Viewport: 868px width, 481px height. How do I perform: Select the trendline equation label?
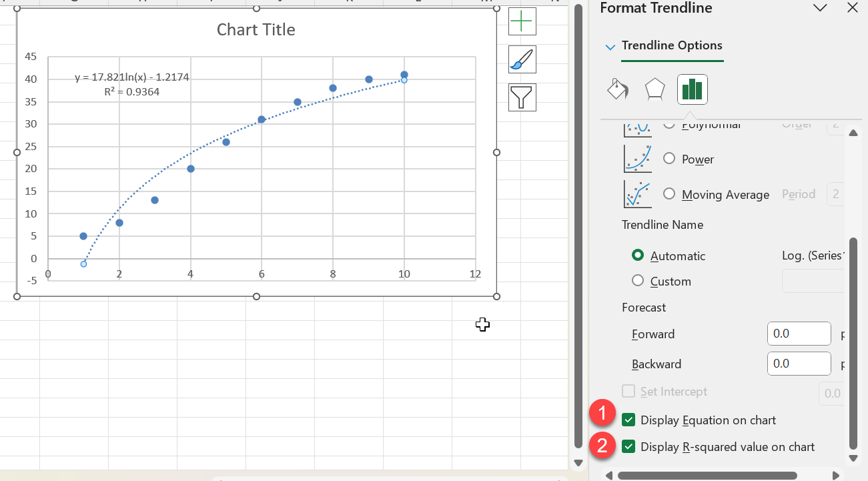[132, 77]
